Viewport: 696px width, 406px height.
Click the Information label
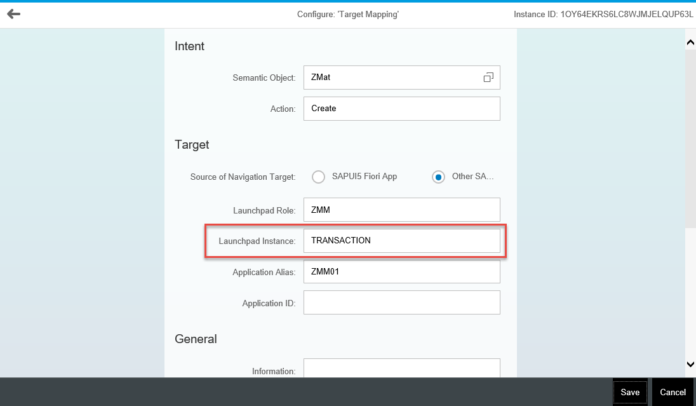273,371
